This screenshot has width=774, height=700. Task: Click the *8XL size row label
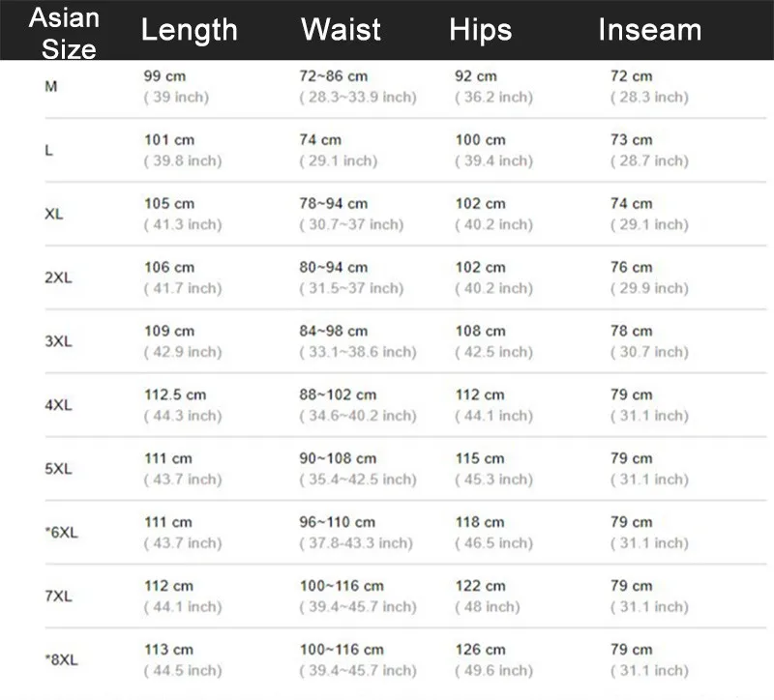(x=61, y=659)
